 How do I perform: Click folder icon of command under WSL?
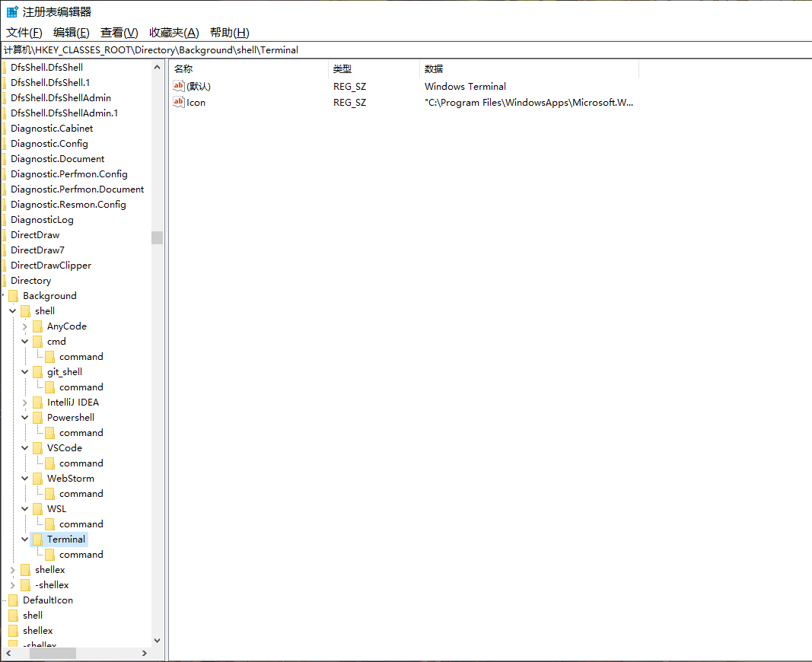point(49,524)
